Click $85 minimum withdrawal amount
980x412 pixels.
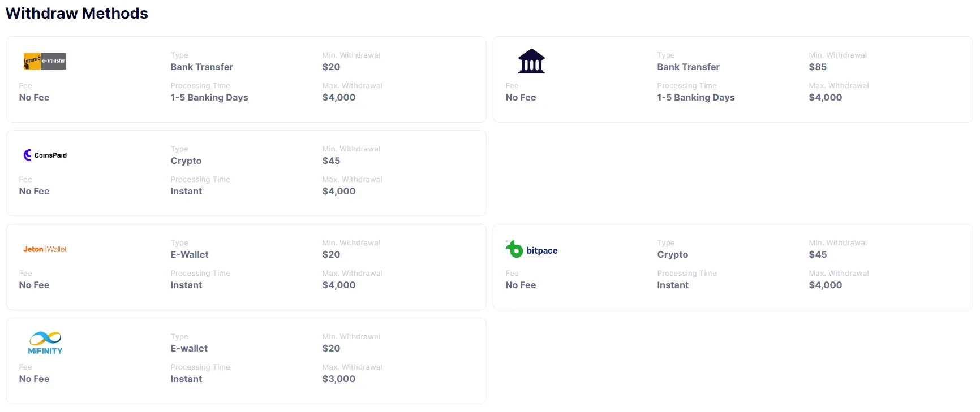click(818, 67)
